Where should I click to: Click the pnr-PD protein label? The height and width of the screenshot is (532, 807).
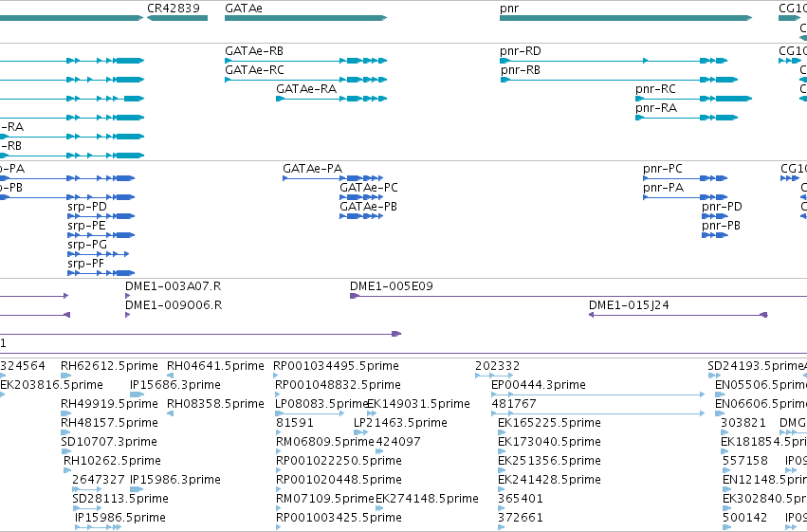[x=722, y=207]
